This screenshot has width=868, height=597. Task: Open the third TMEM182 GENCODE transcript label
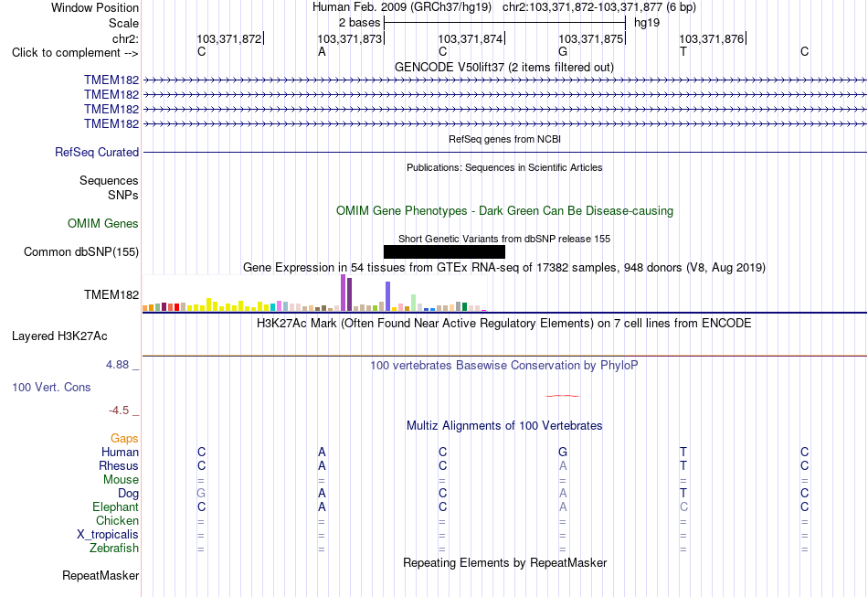coord(111,109)
